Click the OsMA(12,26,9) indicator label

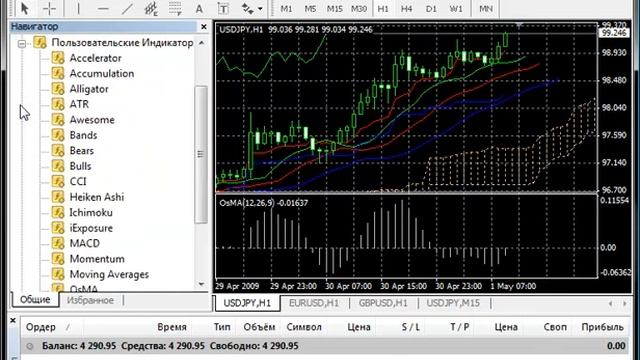point(264,203)
